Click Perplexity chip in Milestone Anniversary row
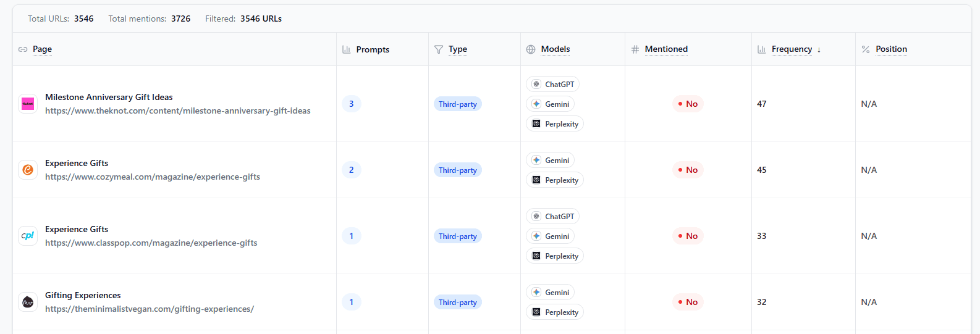The width and height of the screenshot is (980, 334). pyautogui.click(x=555, y=124)
